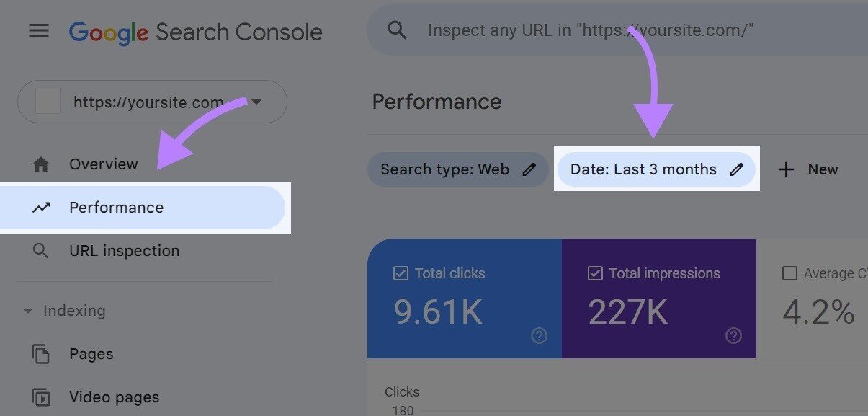This screenshot has height=416, width=868.
Task: Select the URL inspection magnifier icon
Action: pos(41,250)
